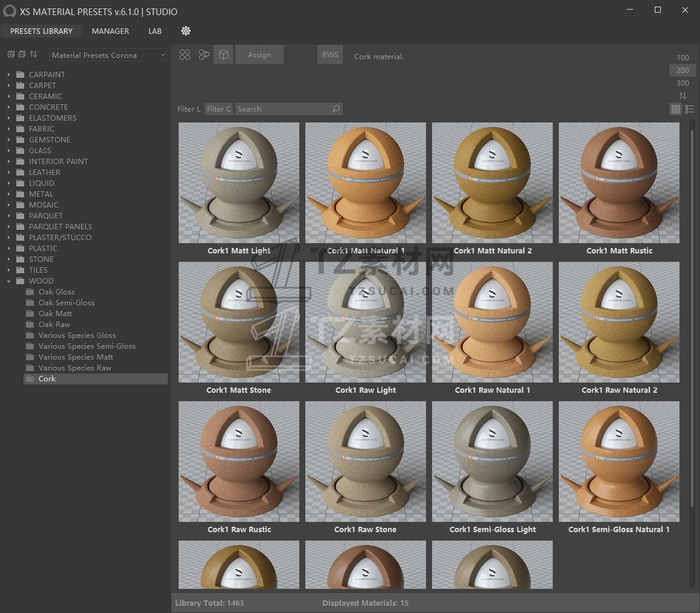Click the circles-and-rectangle icon in the toolbar
Viewport: 700px width, 613px height.
pos(204,55)
